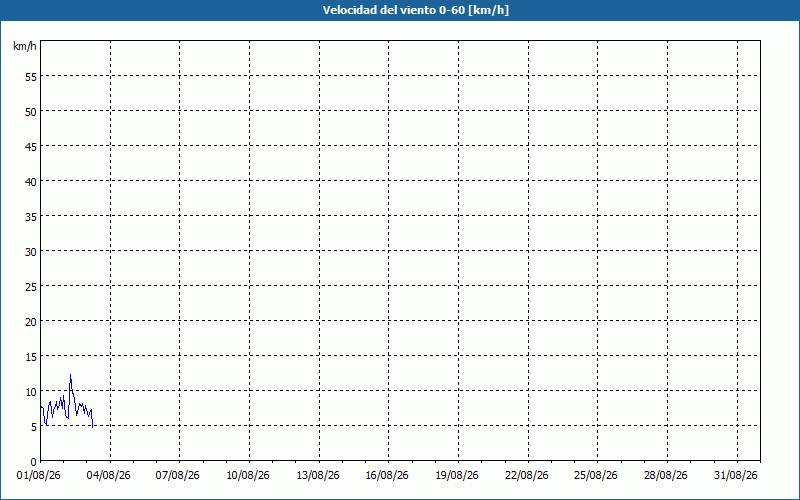Click the date label '13/08/26'
800x500 pixels.
pyautogui.click(x=318, y=476)
